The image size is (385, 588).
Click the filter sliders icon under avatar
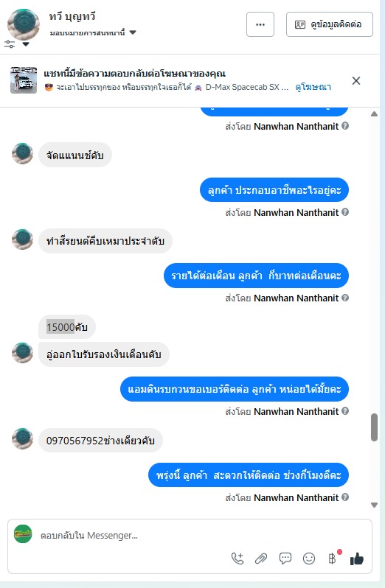pyautogui.click(x=10, y=44)
